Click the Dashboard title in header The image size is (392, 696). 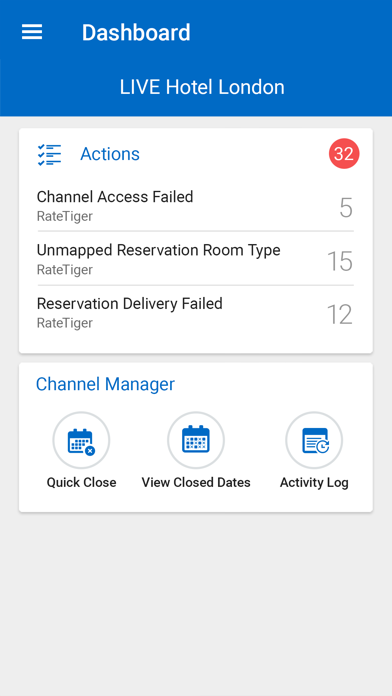point(136,33)
